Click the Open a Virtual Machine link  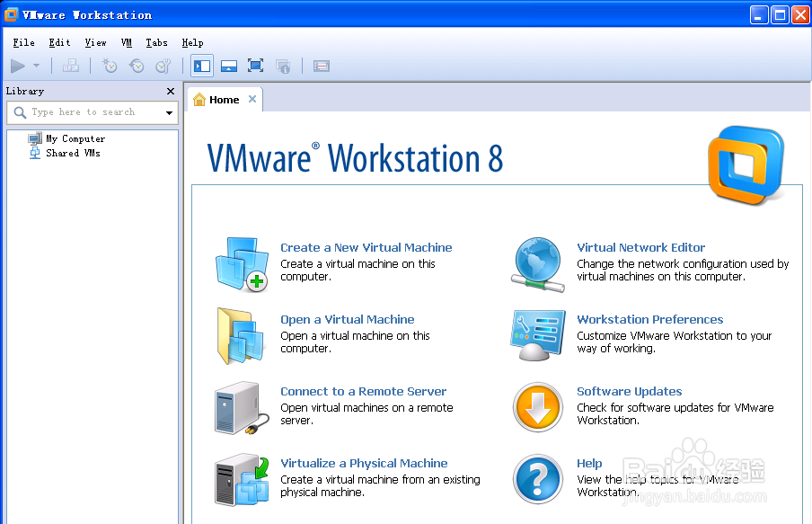[348, 319]
